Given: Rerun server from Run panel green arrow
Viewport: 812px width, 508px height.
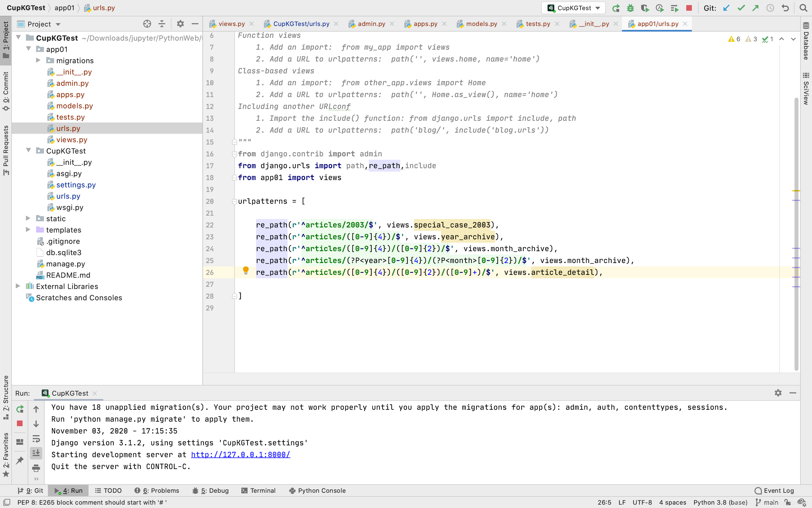Looking at the screenshot, I should (x=20, y=409).
